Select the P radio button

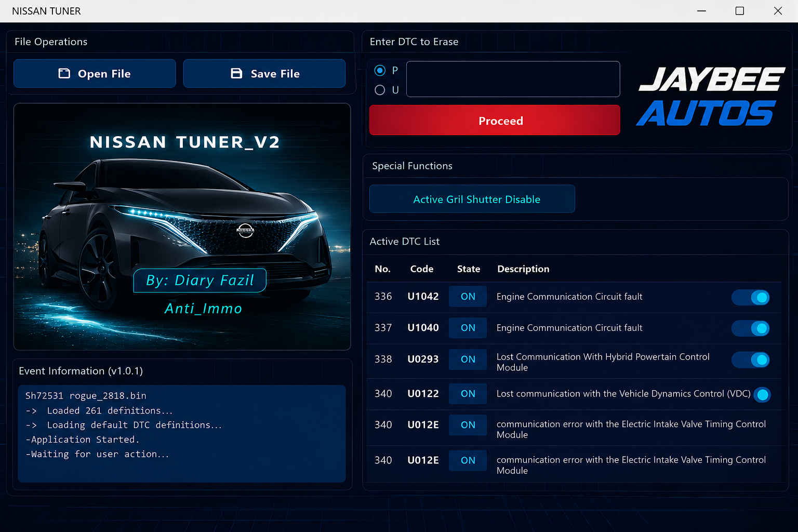pyautogui.click(x=380, y=70)
